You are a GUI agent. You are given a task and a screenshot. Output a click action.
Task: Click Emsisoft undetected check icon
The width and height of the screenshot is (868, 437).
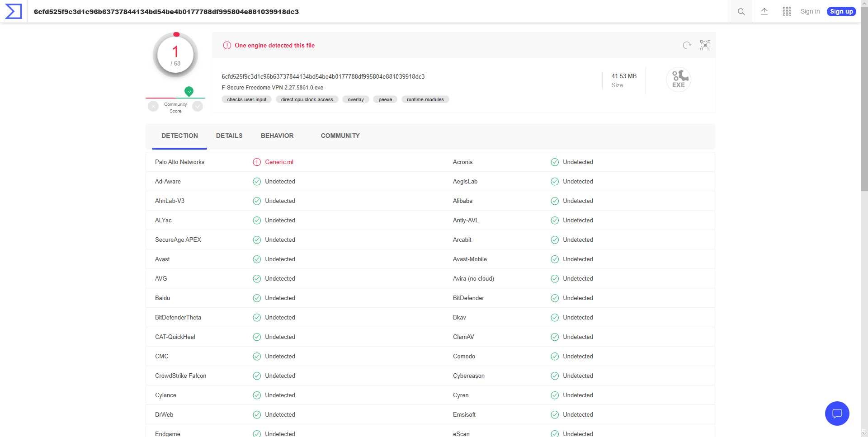click(555, 414)
